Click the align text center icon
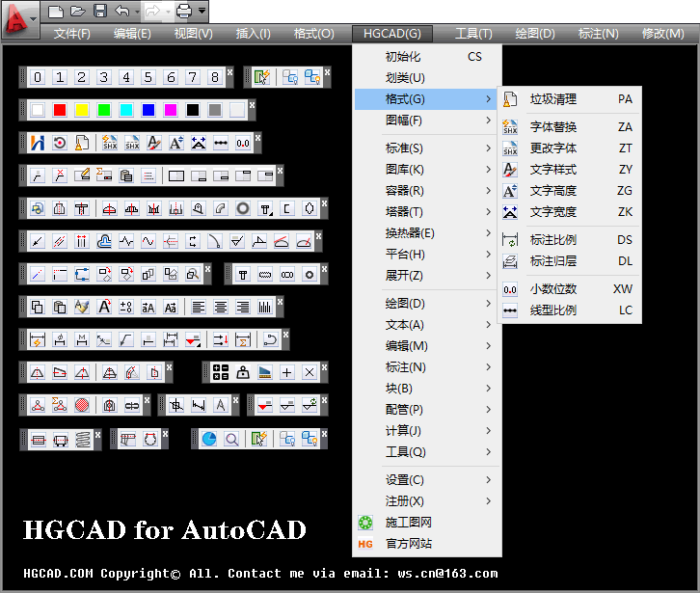700x593 pixels. (x=221, y=308)
